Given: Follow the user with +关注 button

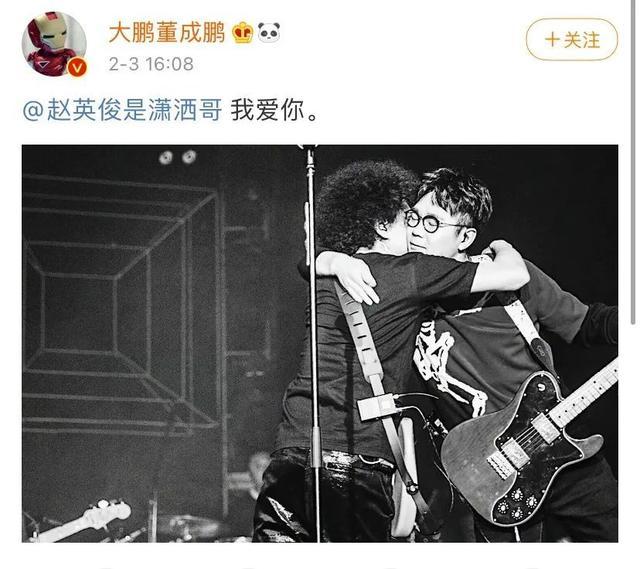Looking at the screenshot, I should tap(572, 40).
